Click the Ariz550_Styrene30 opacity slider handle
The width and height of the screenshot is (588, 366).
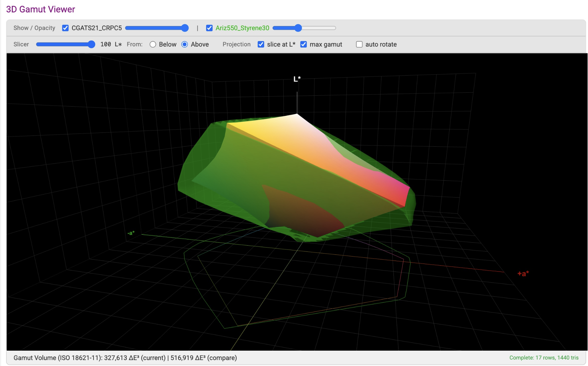(298, 28)
